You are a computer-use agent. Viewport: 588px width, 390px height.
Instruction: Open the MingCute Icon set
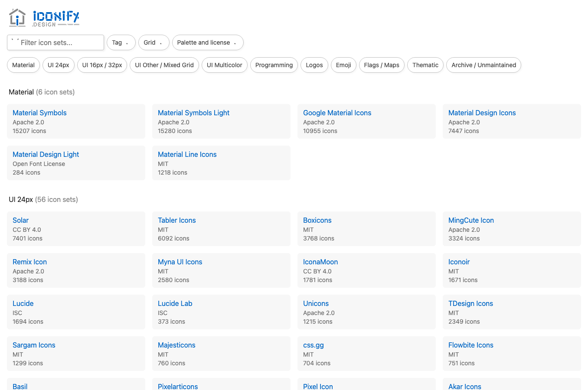point(471,220)
